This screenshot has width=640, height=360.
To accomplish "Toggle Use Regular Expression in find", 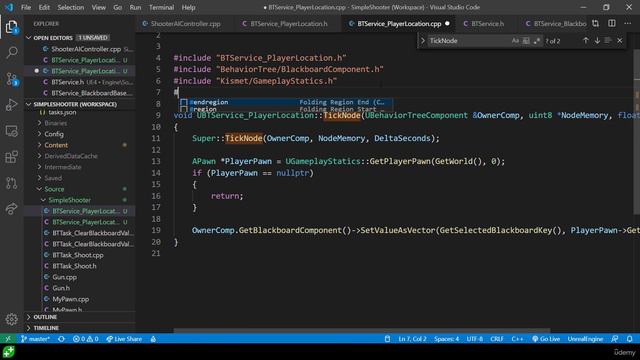I will 537,40.
